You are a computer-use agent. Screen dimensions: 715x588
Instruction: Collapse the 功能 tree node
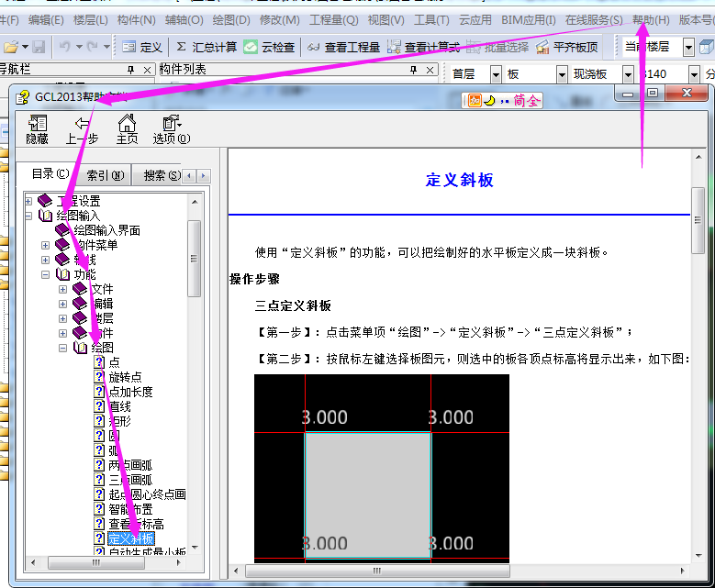point(46,274)
